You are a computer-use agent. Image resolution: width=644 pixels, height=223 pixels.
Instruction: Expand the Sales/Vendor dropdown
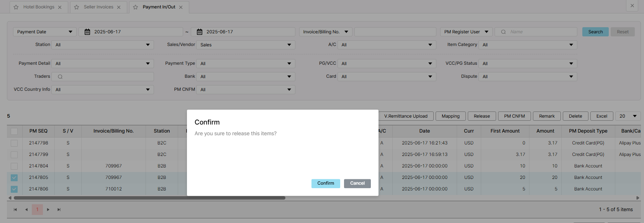246,45
